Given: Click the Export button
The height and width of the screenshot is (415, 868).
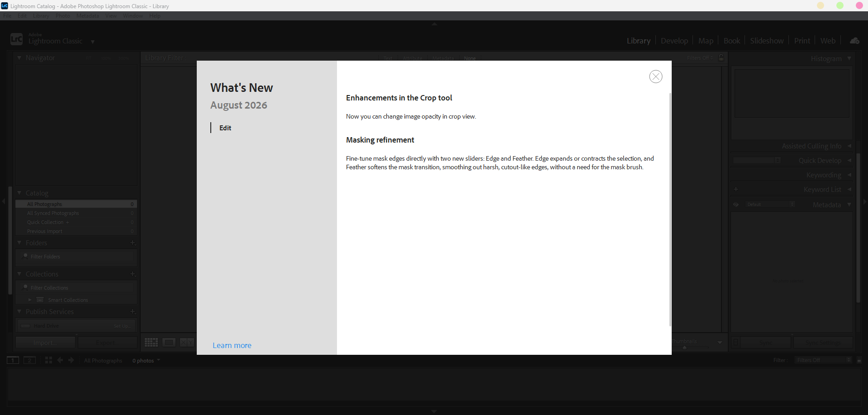Looking at the screenshot, I should [x=108, y=343].
